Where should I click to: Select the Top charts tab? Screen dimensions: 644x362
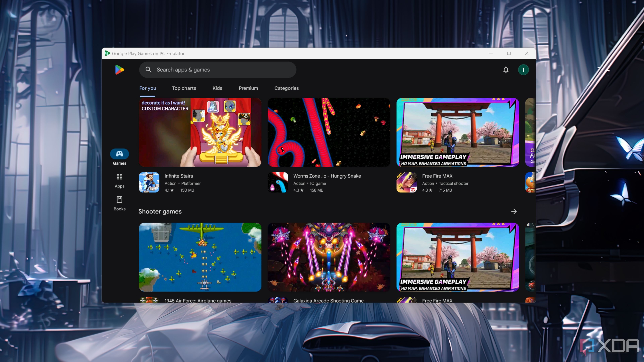(x=184, y=88)
